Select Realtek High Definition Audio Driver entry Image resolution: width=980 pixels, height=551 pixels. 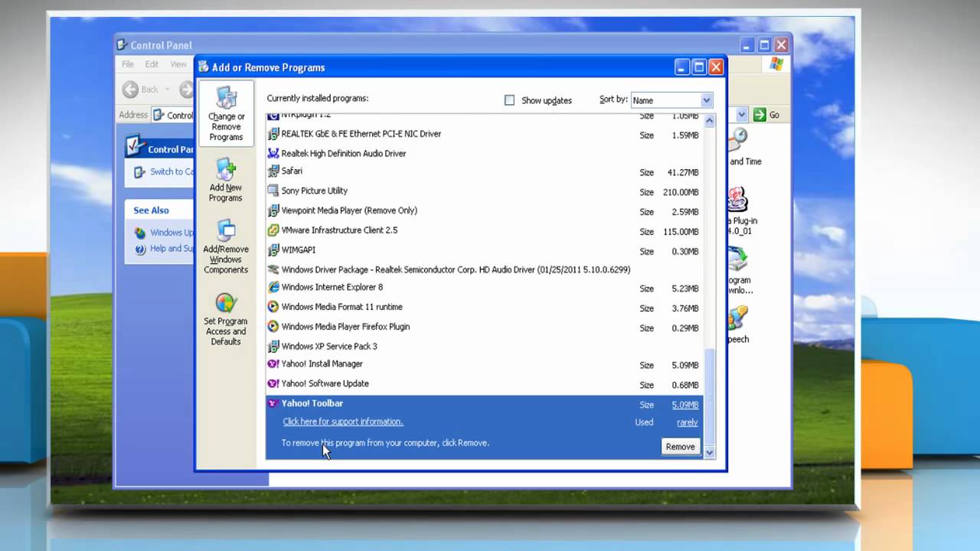(484, 154)
